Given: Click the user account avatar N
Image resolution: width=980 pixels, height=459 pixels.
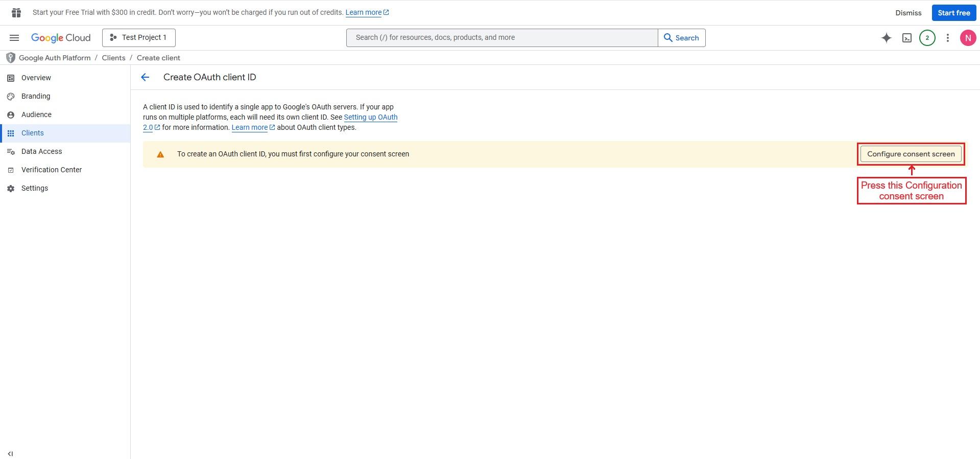Looking at the screenshot, I should [x=968, y=38].
